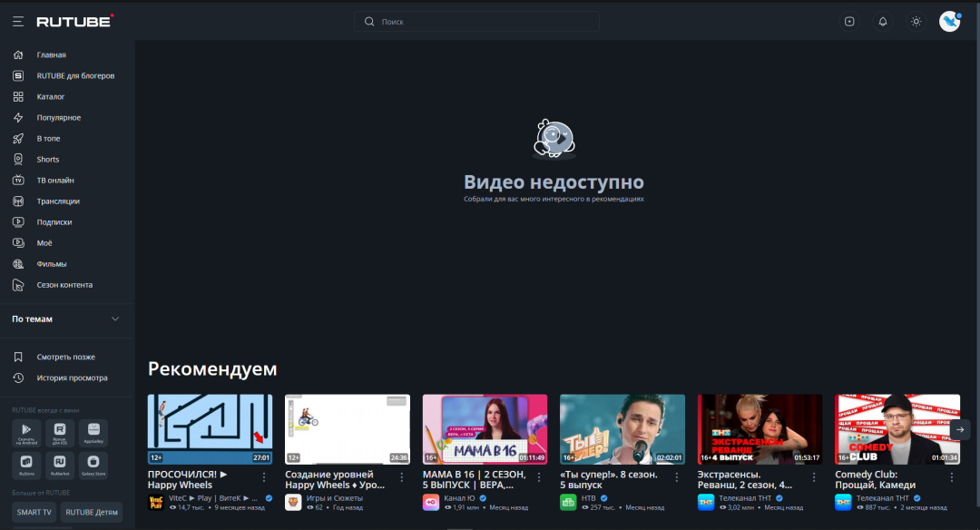Open ТВ онлайн in the sidebar
Viewport: 980px width, 530px height.
tap(54, 181)
